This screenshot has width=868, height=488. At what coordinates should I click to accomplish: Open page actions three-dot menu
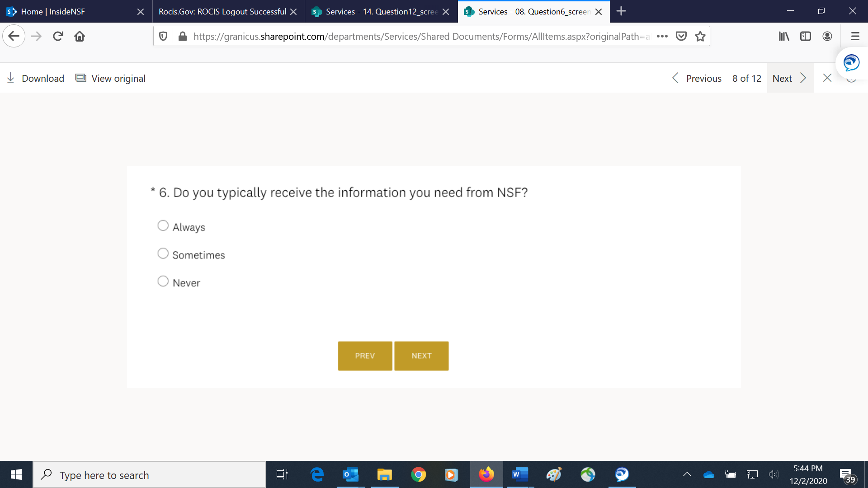(662, 36)
